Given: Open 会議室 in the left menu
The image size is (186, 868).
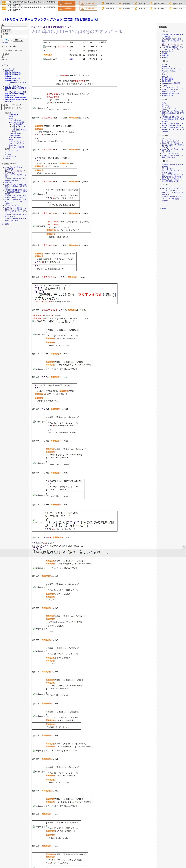Looking at the screenshot, I should [x=11, y=119].
